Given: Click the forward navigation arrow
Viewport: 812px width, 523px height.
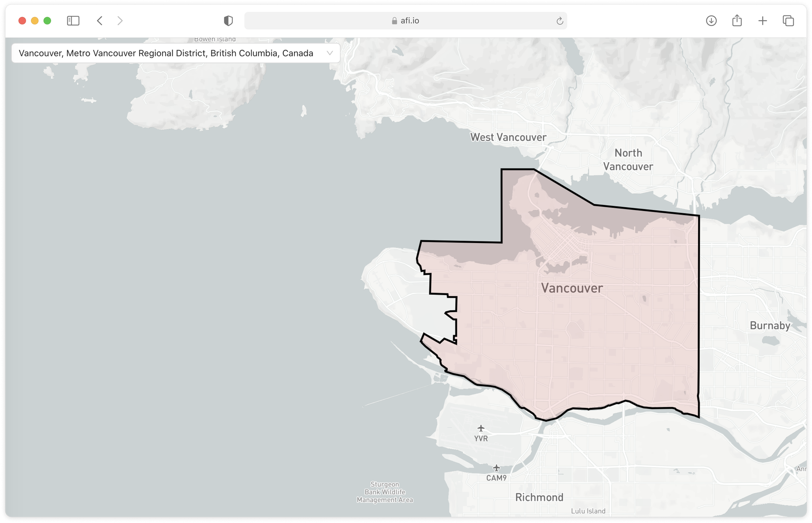Looking at the screenshot, I should point(120,21).
